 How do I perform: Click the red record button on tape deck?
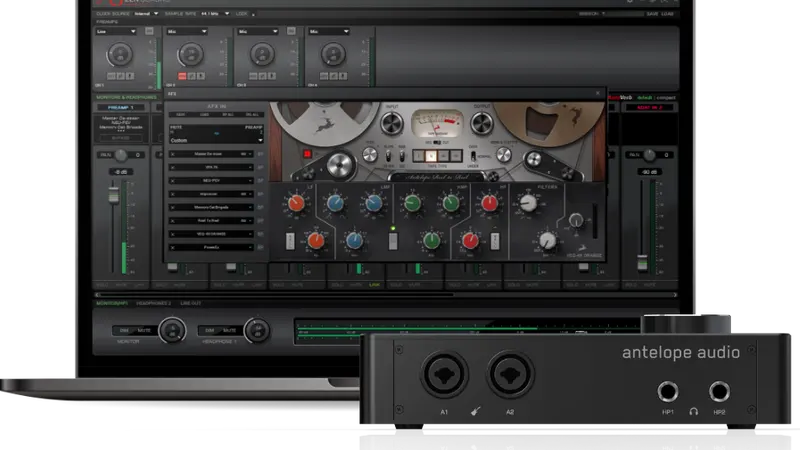tap(307, 154)
